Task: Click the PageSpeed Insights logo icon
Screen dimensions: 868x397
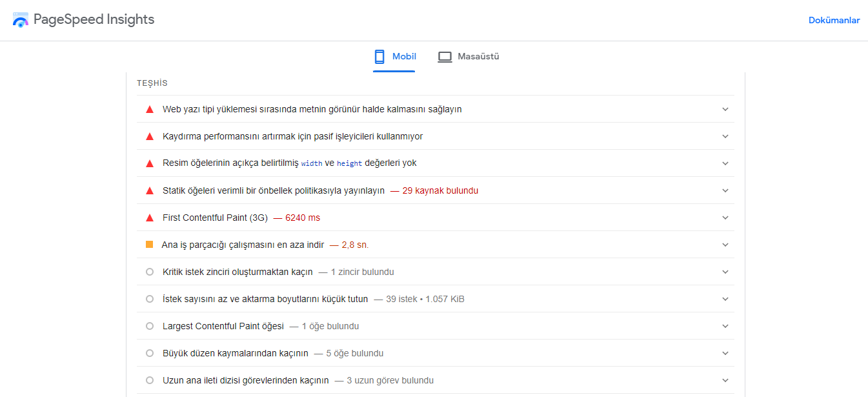Action: click(x=20, y=19)
